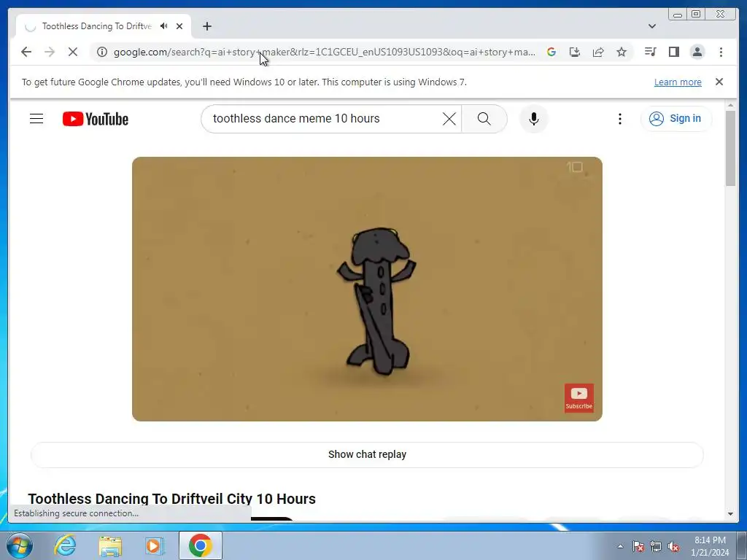Click the taskbar clock 8:14 PM
Viewport: 747px width, 560px height.
pyautogui.click(x=710, y=546)
